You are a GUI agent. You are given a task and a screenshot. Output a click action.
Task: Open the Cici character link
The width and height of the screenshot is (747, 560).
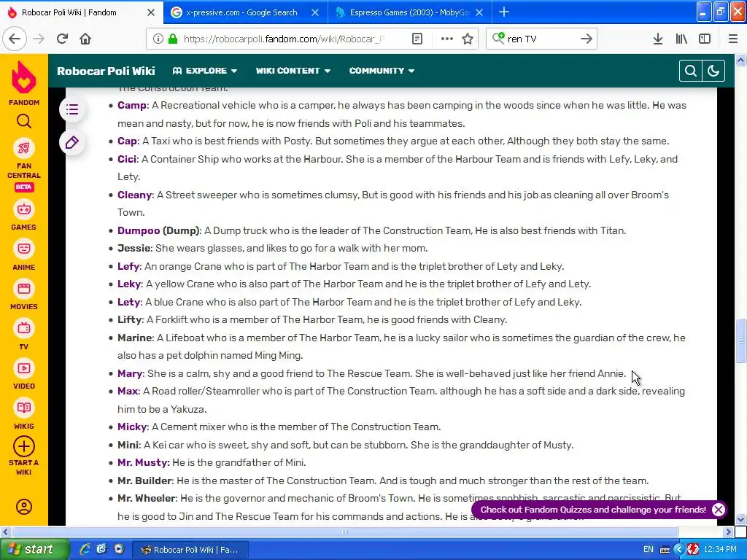point(127,159)
